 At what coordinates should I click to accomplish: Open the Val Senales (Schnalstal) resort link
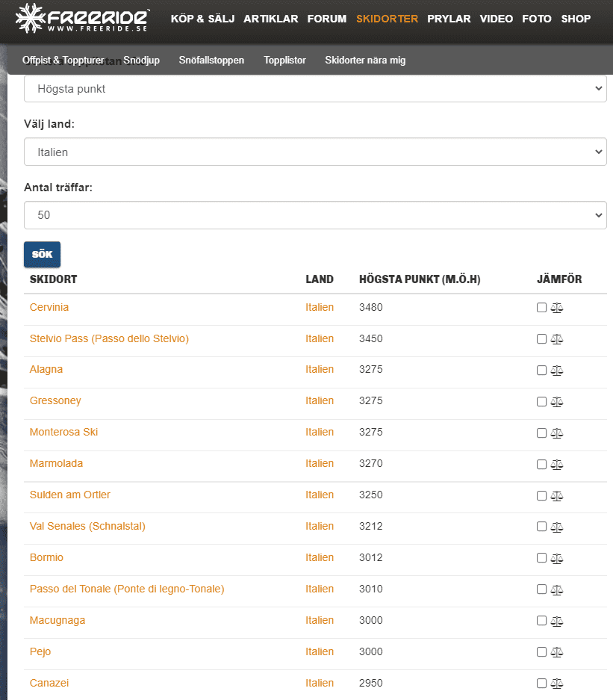[x=87, y=526]
